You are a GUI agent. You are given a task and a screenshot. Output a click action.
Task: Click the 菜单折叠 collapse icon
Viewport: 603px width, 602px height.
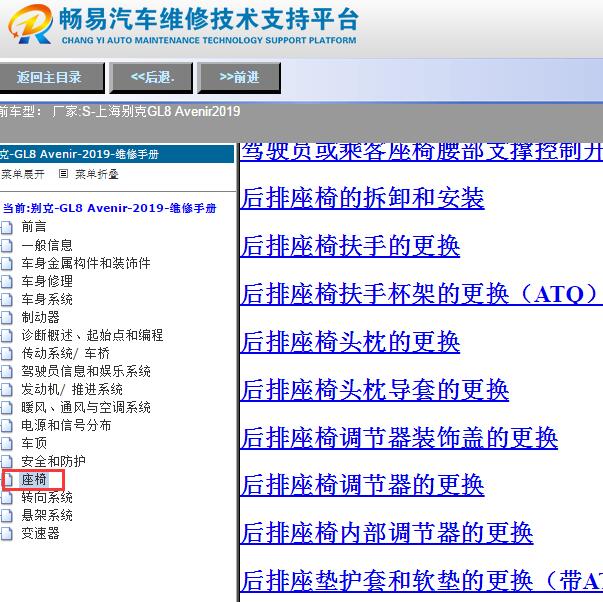pyautogui.click(x=63, y=174)
